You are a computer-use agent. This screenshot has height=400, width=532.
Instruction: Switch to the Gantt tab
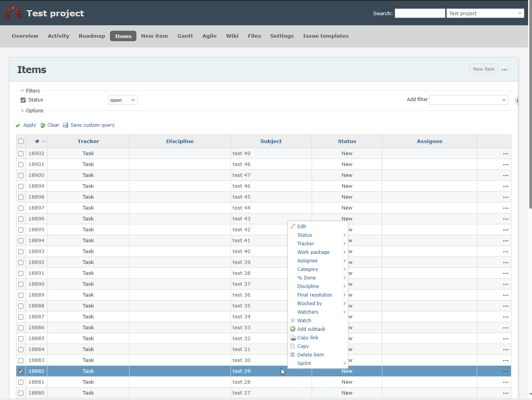pos(185,36)
